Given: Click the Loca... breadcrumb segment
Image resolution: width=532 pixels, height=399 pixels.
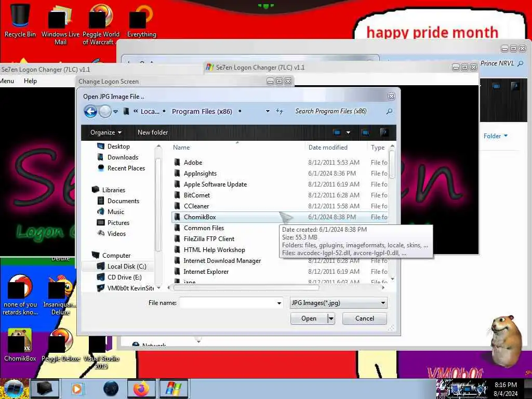Looking at the screenshot, I should click(150, 111).
